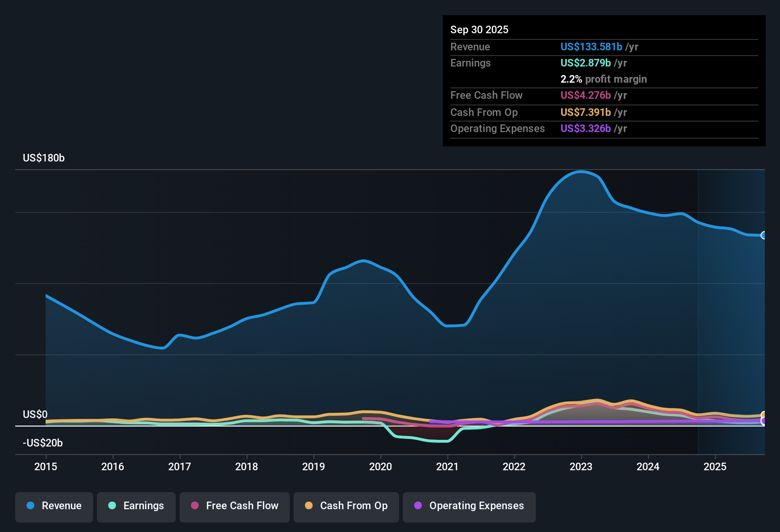780x532 pixels.
Task: Click the Sep 30 2025 tooltip header
Action: point(479,29)
